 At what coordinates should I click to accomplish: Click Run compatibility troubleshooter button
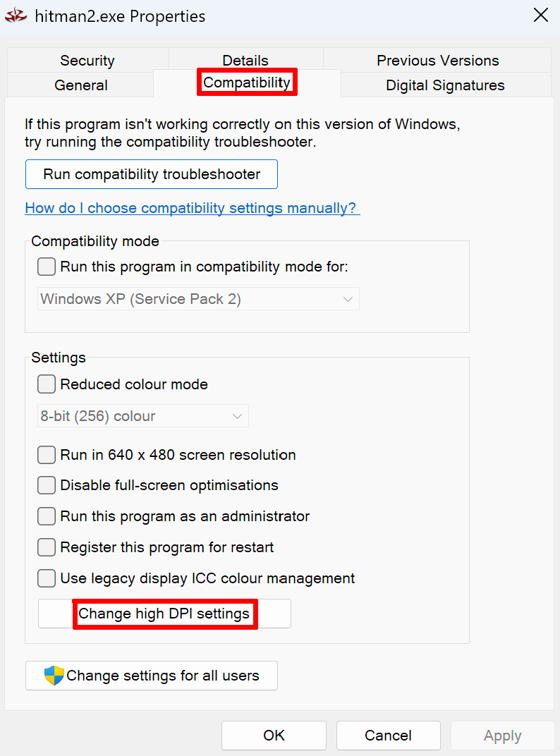click(152, 174)
